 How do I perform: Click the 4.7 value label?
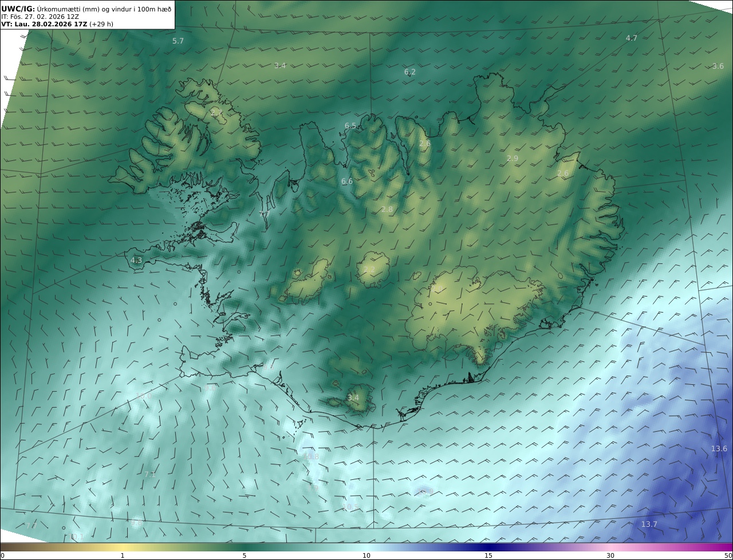coord(631,38)
